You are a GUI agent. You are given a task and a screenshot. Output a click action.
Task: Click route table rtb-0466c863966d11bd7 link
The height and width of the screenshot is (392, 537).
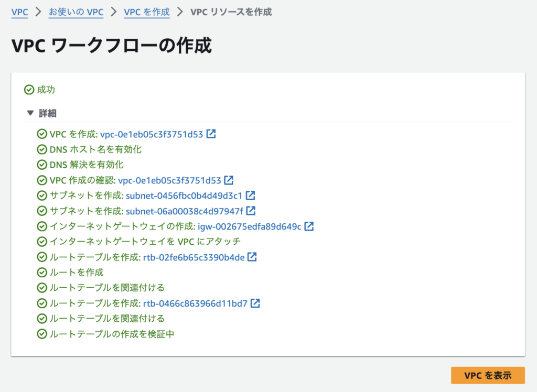click(195, 303)
